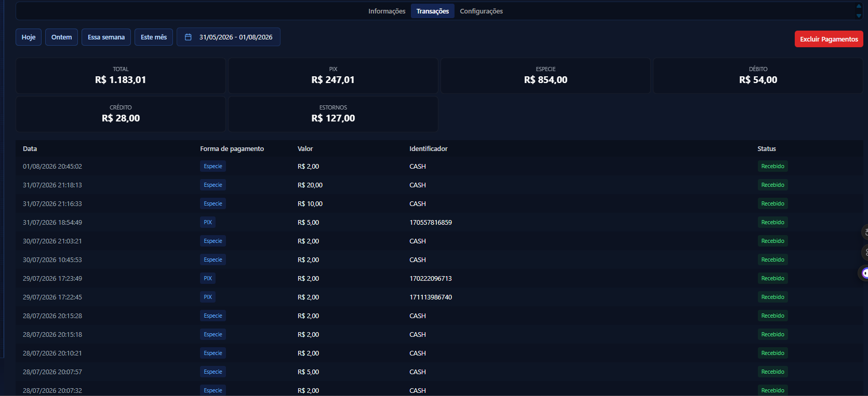This screenshot has height=396, width=868.
Task: Select the date 31/07/2026 18:54:49
Action: [52, 222]
